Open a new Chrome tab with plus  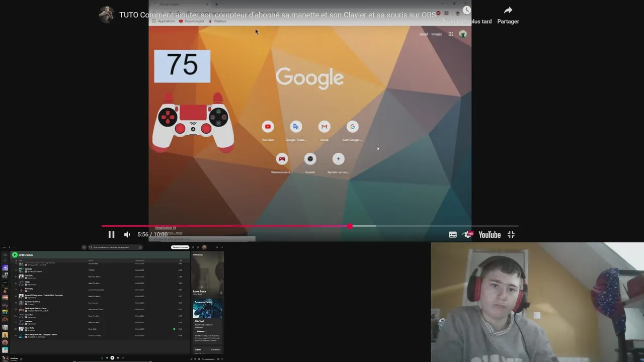pos(216,4)
